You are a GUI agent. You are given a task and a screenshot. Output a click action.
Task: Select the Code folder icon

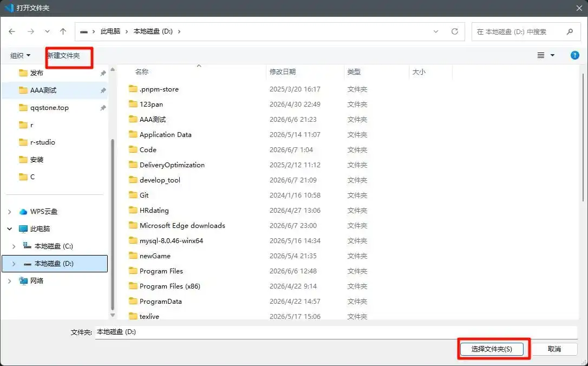click(133, 149)
